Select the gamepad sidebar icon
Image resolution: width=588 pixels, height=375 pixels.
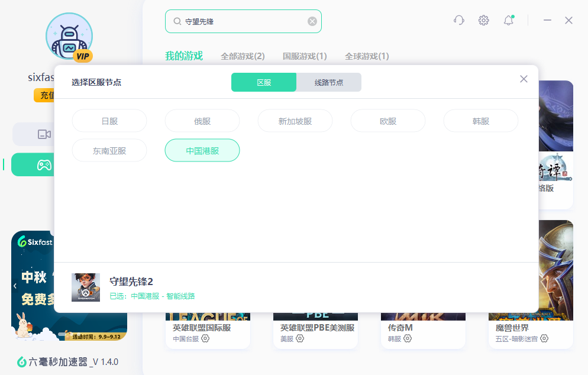(x=44, y=165)
